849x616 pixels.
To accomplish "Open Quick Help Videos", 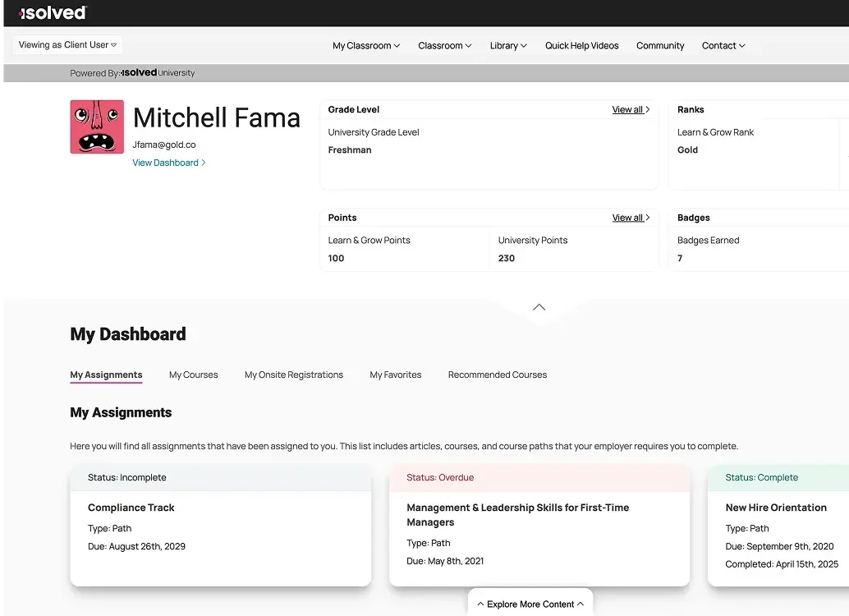I will point(581,45).
